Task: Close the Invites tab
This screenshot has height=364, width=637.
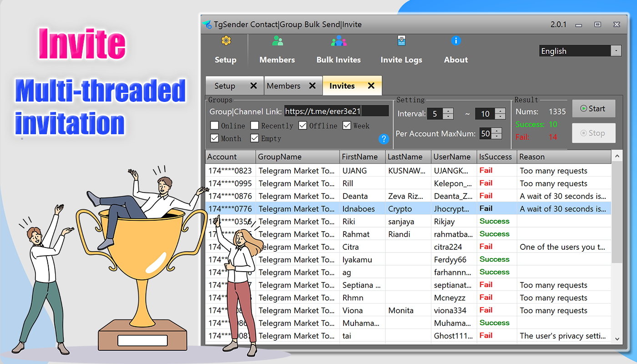Action: coord(371,86)
